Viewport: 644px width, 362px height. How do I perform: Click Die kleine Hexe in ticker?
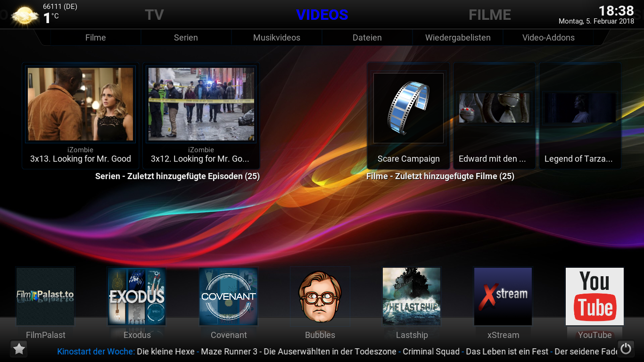tap(165, 351)
